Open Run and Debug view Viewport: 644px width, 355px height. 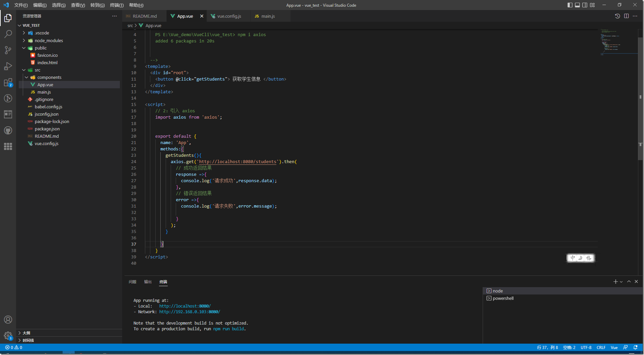pyautogui.click(x=8, y=66)
